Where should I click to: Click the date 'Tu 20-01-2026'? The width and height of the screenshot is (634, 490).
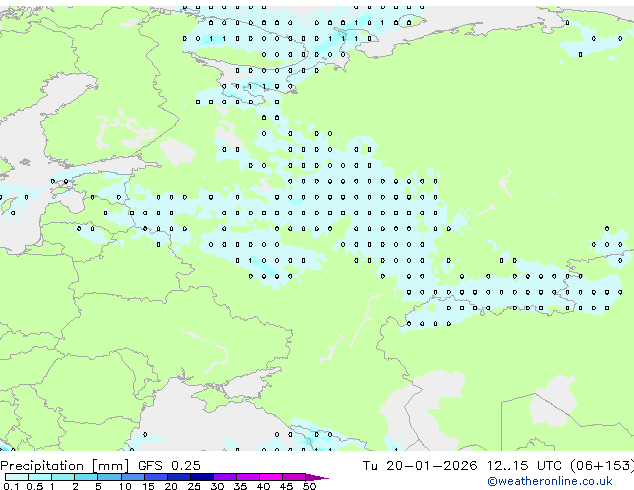[x=420, y=465]
